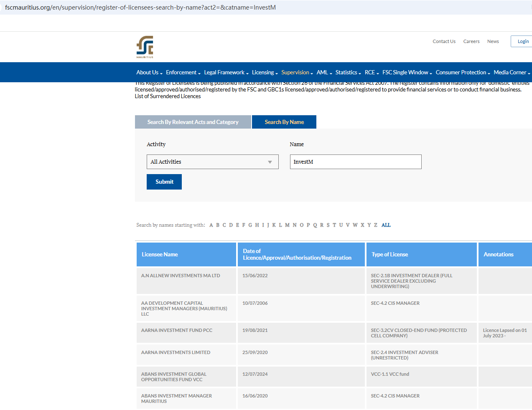532x410 pixels.
Task: Expand the Consumer Protection menu
Action: (463, 73)
